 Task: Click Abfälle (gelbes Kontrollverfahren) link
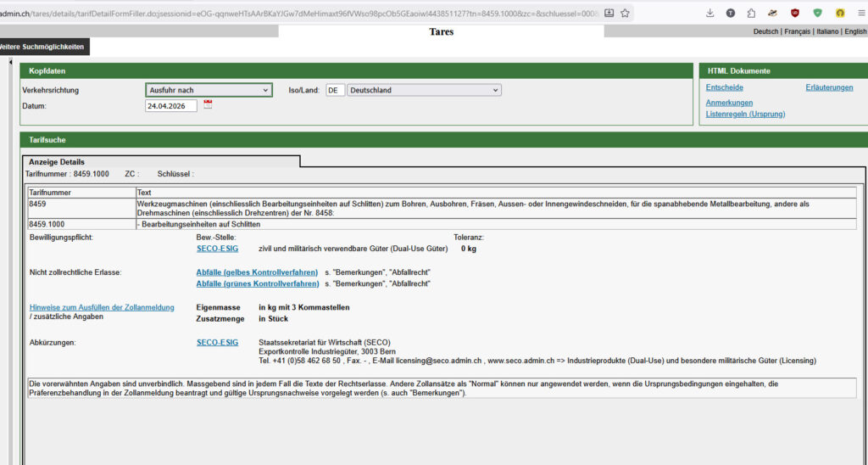(x=258, y=272)
